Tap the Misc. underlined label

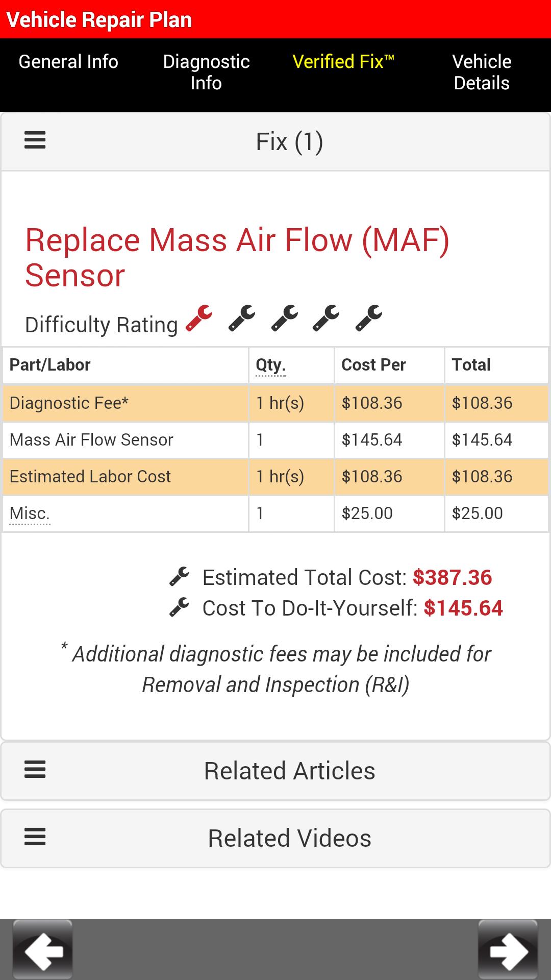pos(30,513)
